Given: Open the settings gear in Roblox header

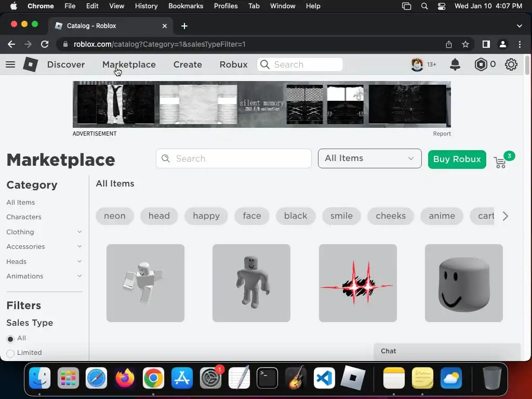Looking at the screenshot, I should pyautogui.click(x=511, y=64).
